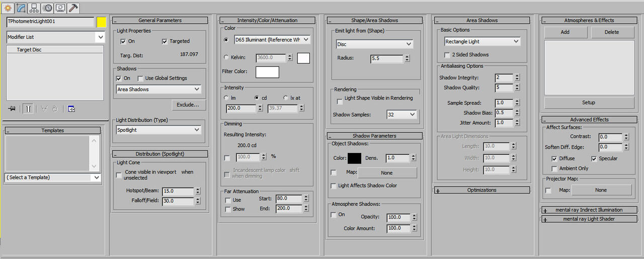This screenshot has width=644, height=259.
Task: Open the Display panel tab
Action: tap(60, 8)
